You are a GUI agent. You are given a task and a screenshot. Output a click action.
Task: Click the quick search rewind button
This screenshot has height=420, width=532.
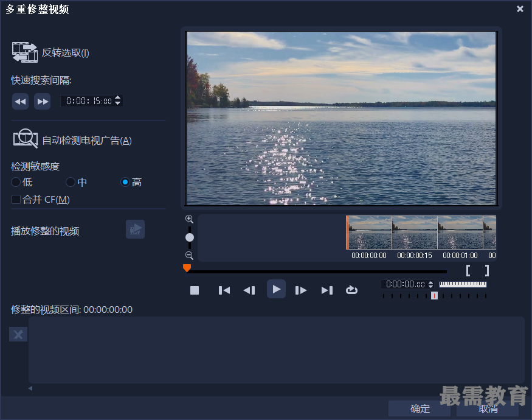(20, 101)
